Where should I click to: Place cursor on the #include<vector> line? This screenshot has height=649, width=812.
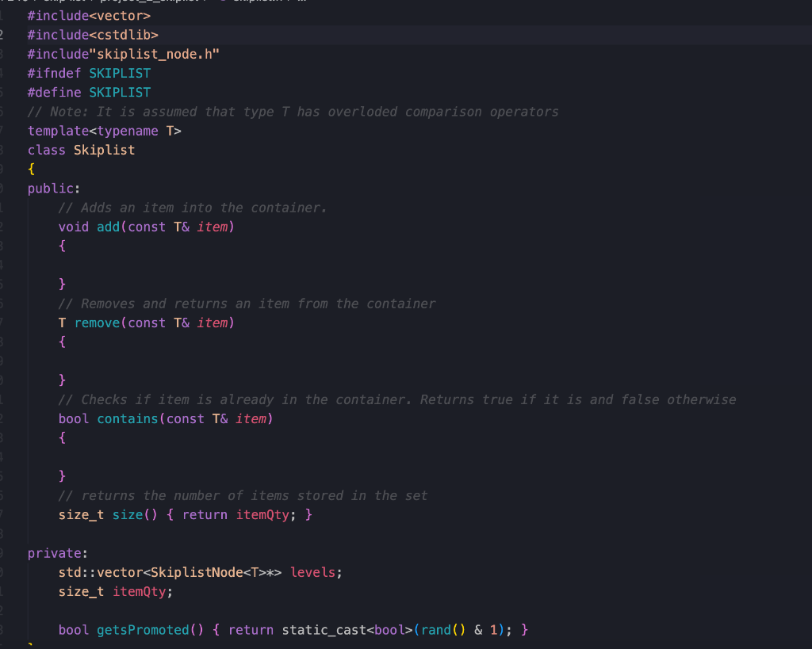click(89, 16)
